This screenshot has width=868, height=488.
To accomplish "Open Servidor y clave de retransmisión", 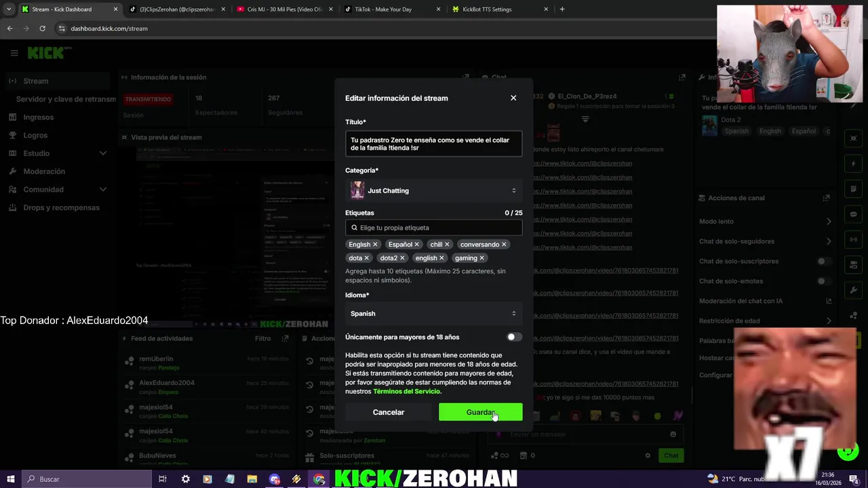I will (x=66, y=99).
